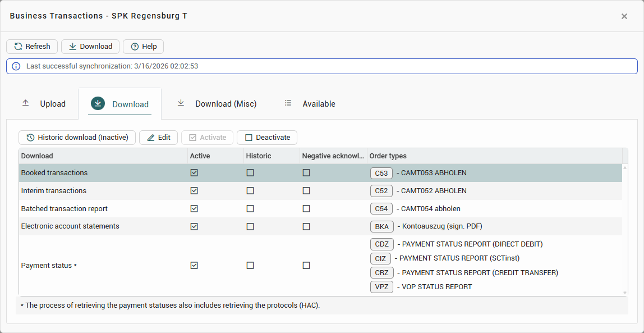Viewport: 644px width, 333px height.
Task: Click the Download toolbar icon button
Action: 72,47
